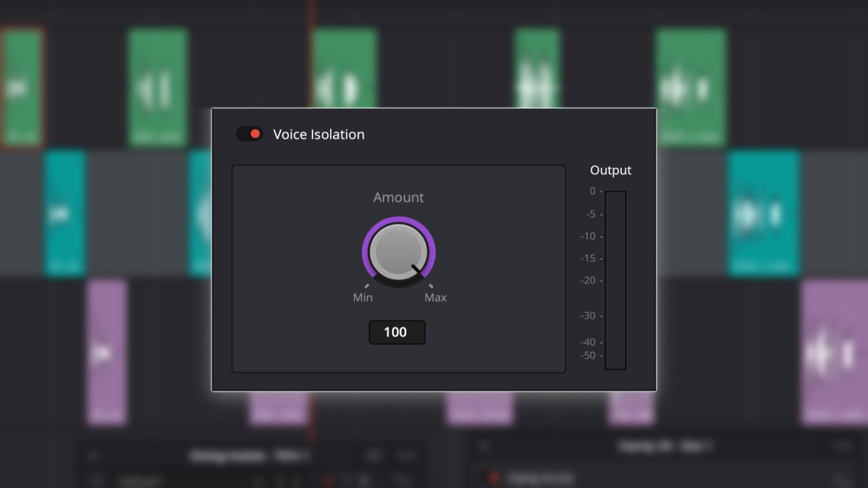Viewport: 868px width, 488px height.
Task: Click the Voice Isolation title text
Action: (319, 134)
